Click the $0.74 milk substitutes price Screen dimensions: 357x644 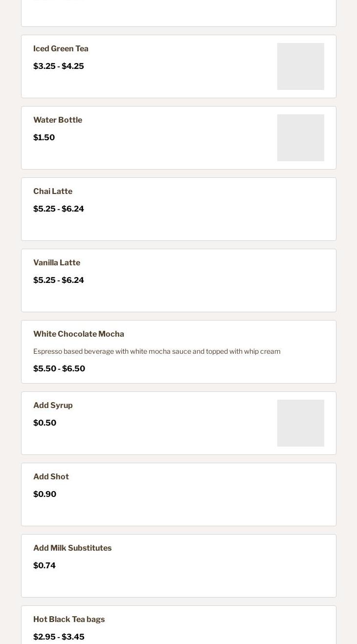click(x=45, y=566)
